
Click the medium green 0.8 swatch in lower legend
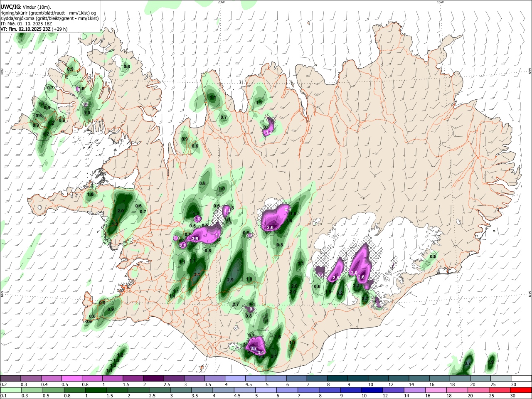74,390
